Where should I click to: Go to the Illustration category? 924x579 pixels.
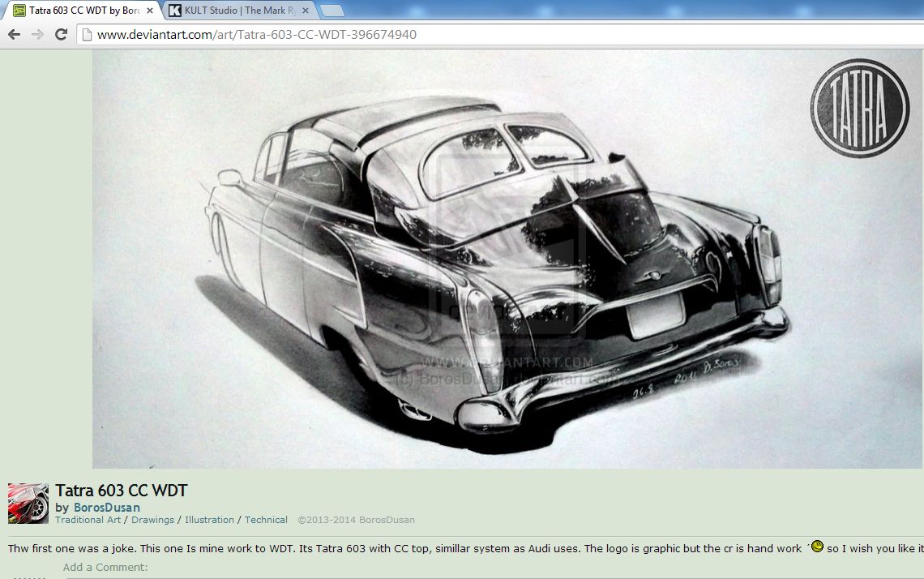coord(209,520)
